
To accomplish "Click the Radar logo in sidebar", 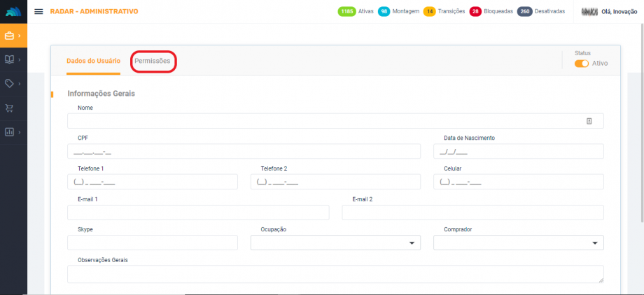I will [x=13, y=11].
